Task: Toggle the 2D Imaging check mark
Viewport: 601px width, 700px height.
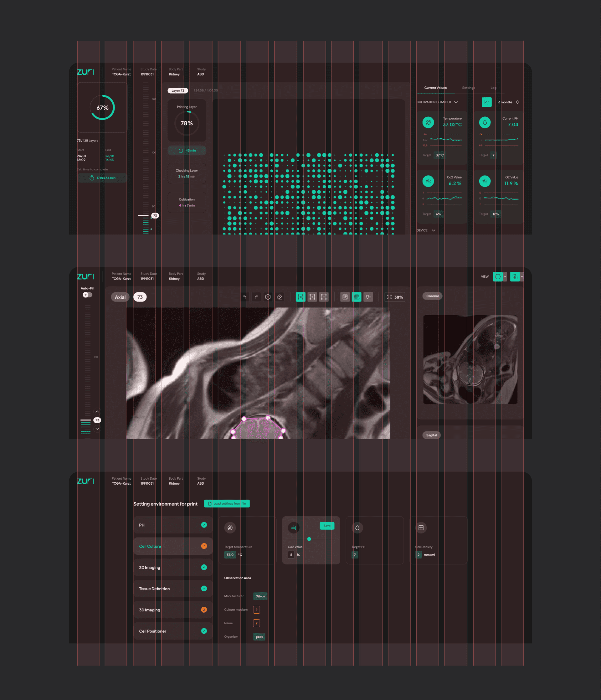Action: (x=204, y=567)
